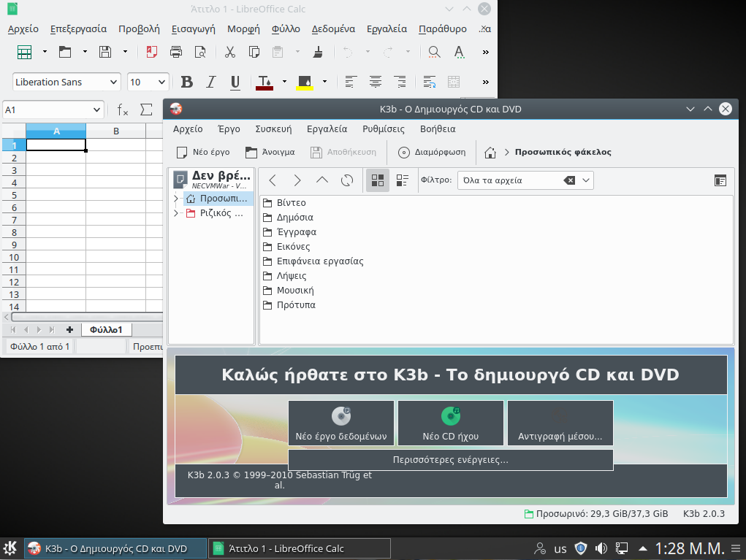Open background color dropdown arrow
Screen dimensions: 746x560
(324, 82)
